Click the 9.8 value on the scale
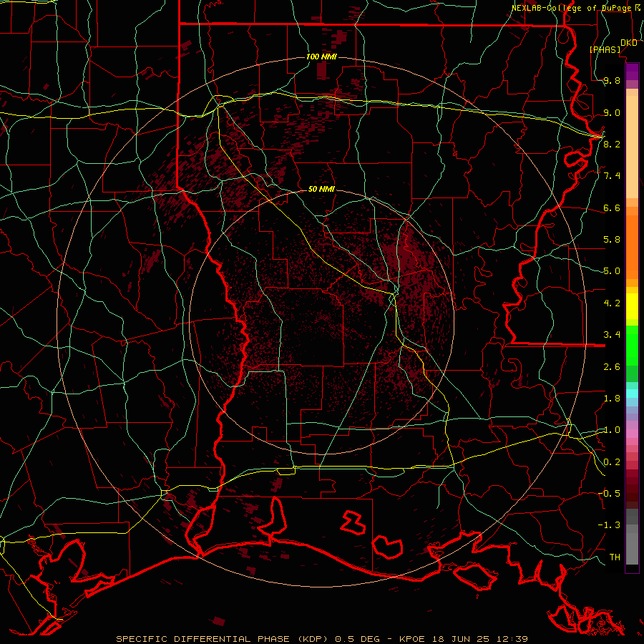644x644 pixels. (612, 80)
